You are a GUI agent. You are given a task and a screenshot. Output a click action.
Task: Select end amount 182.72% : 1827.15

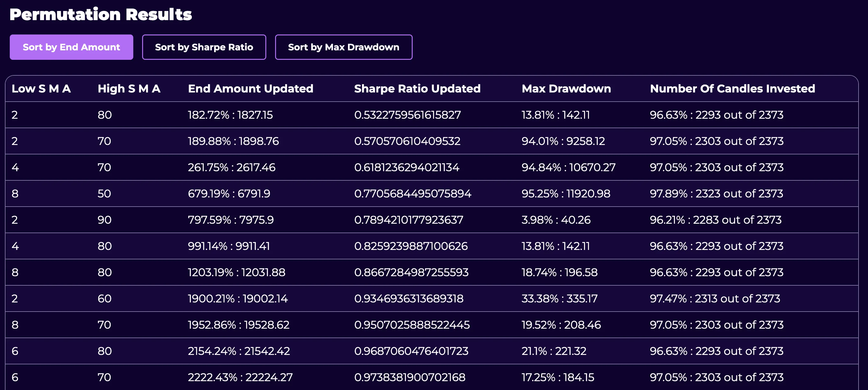[230, 115]
